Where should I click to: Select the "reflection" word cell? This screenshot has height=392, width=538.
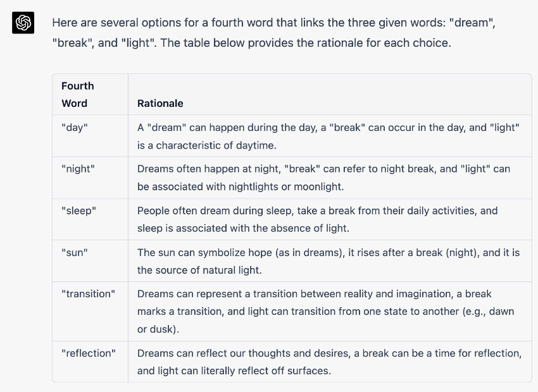click(89, 353)
